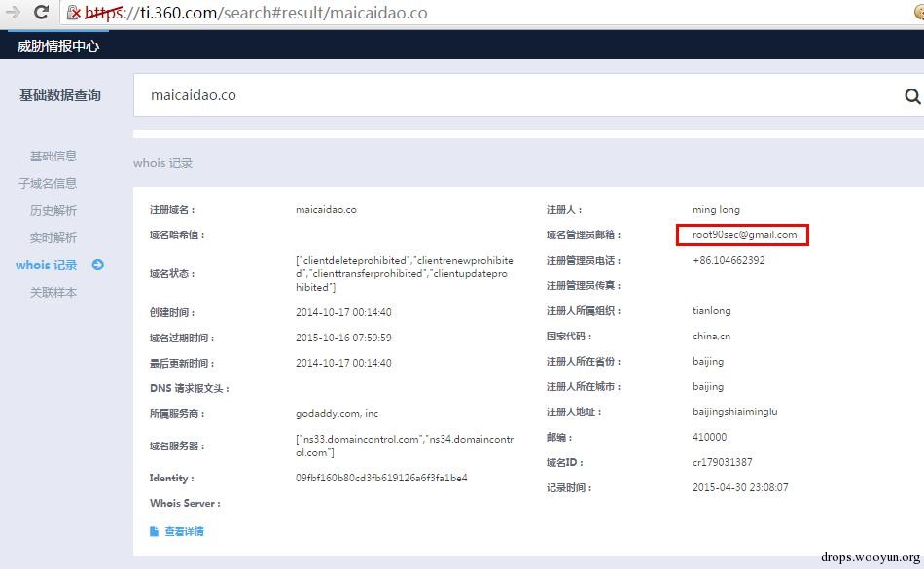Screen dimensions: 924x569
Task: Click the blue arrow beside whois 记录
Action: click(98, 266)
